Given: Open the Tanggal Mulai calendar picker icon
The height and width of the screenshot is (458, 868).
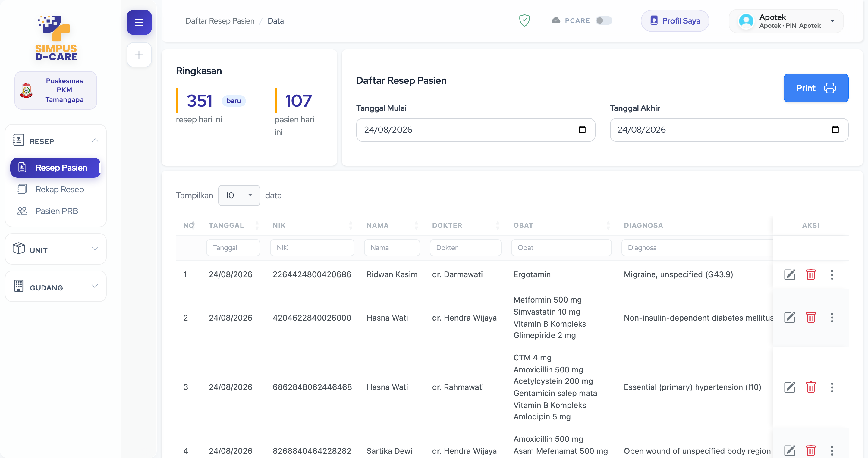Looking at the screenshot, I should (582, 129).
